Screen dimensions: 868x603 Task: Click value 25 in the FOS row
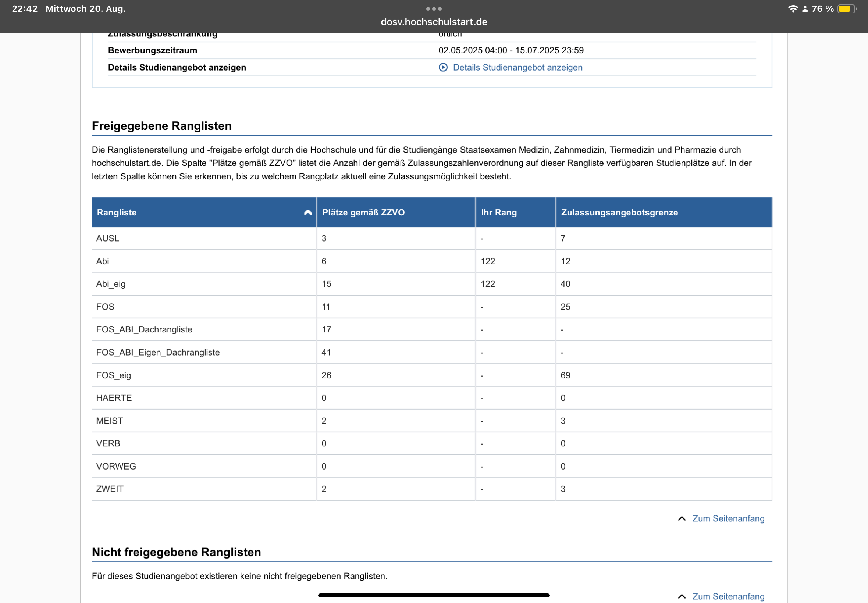pyautogui.click(x=565, y=307)
